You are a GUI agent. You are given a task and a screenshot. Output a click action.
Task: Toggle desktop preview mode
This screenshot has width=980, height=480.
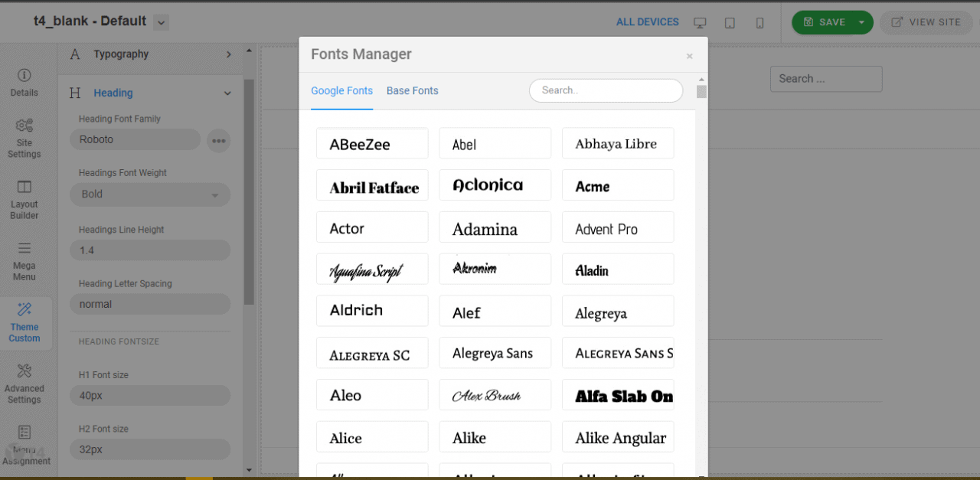point(700,22)
